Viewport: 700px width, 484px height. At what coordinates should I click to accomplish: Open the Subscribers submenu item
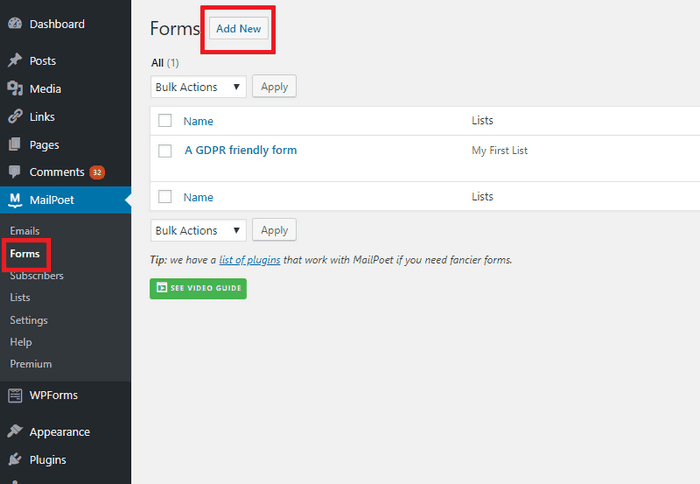pos(37,276)
